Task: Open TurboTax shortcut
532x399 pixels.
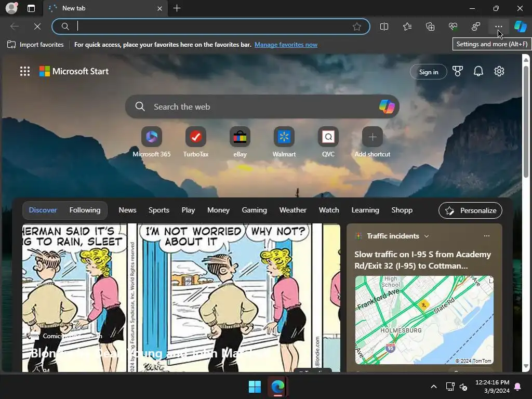Action: coord(196,142)
